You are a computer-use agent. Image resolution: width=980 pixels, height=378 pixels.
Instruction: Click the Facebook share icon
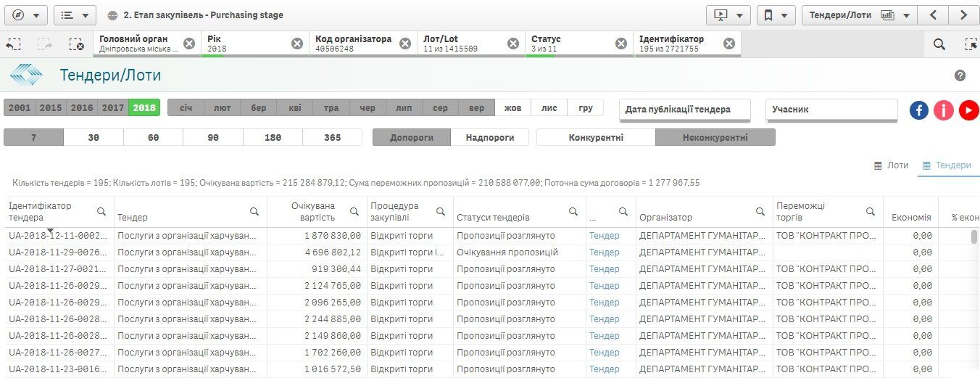click(919, 110)
